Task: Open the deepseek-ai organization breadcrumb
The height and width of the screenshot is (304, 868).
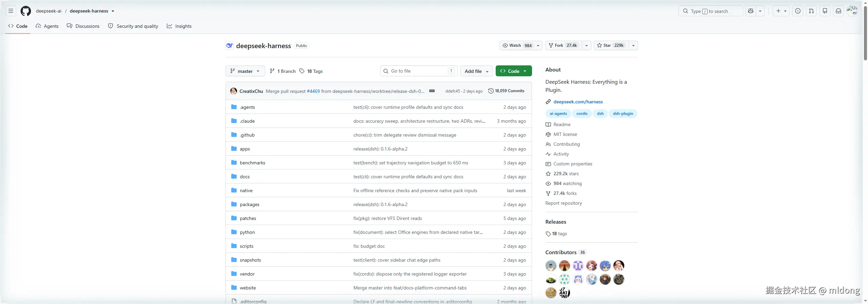Action: (x=48, y=11)
